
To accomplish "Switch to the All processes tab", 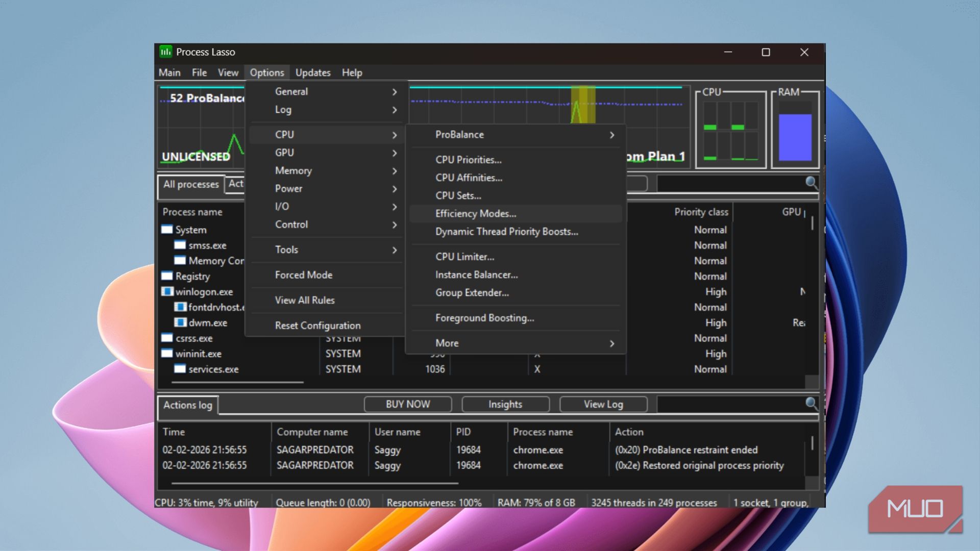I will [191, 185].
